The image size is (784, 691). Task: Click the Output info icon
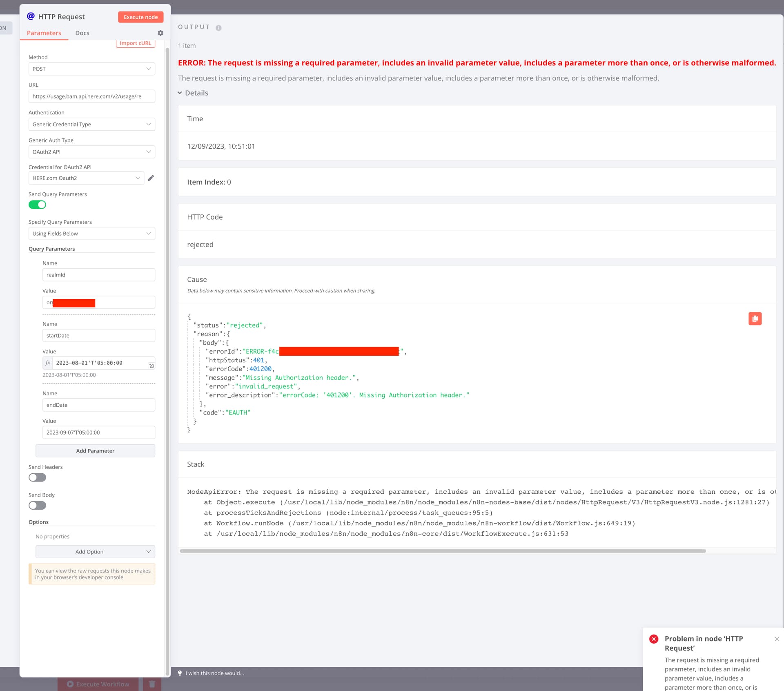218,28
